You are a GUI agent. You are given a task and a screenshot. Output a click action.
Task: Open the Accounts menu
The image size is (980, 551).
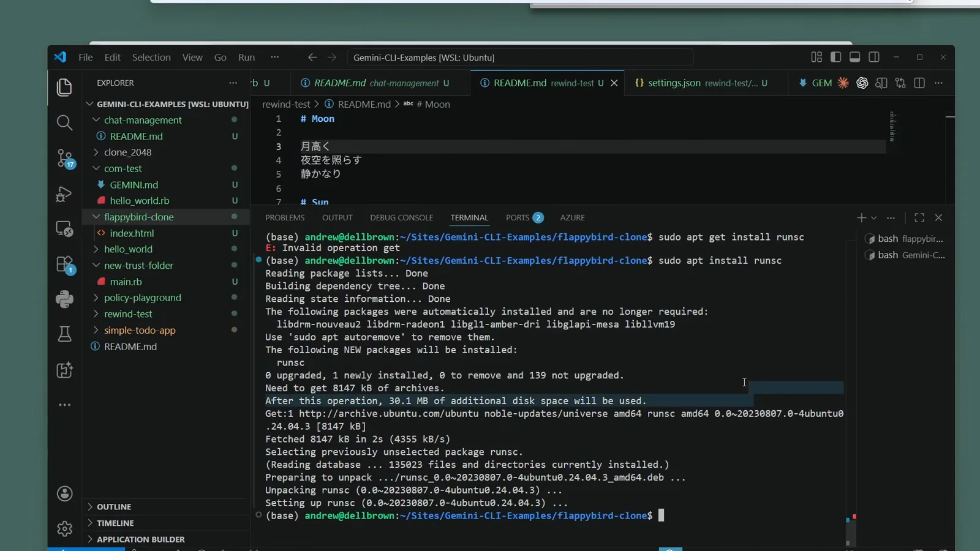pyautogui.click(x=64, y=493)
